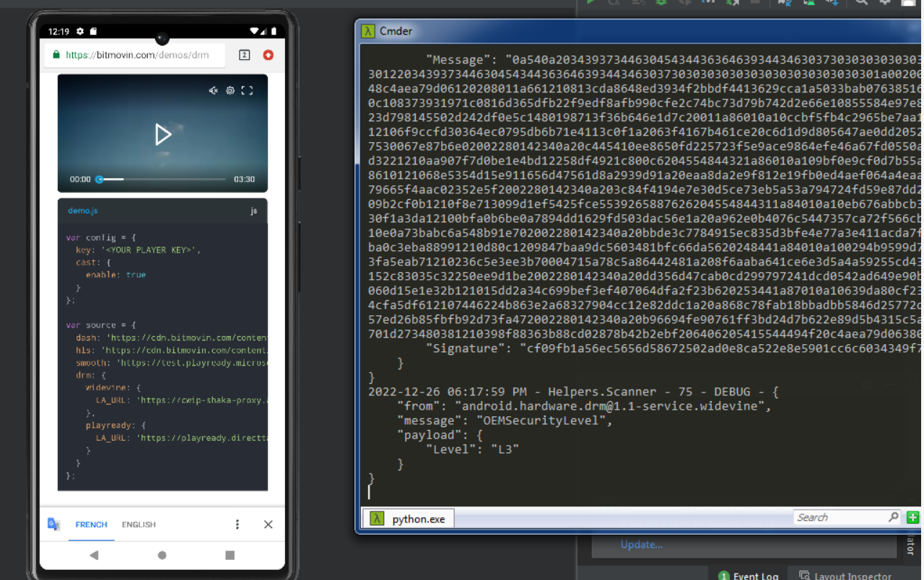Image resolution: width=924 pixels, height=580 pixels.
Task: Open new console with green plus
Action: 912,517
